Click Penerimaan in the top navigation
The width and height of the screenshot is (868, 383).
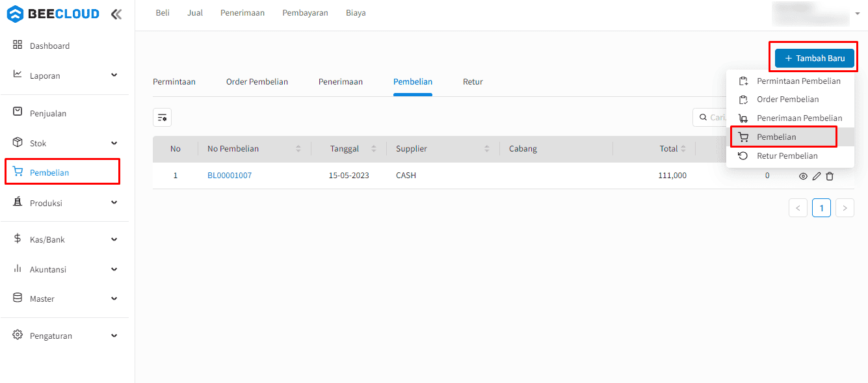click(243, 13)
